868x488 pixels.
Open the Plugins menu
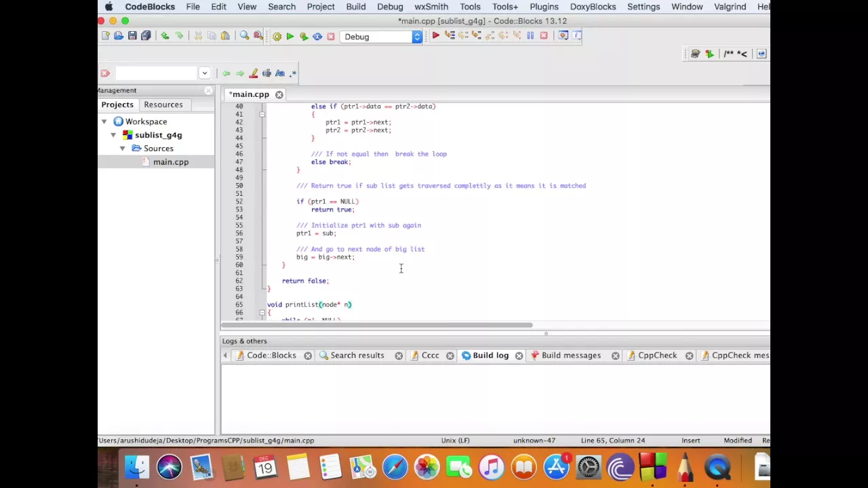click(x=544, y=7)
